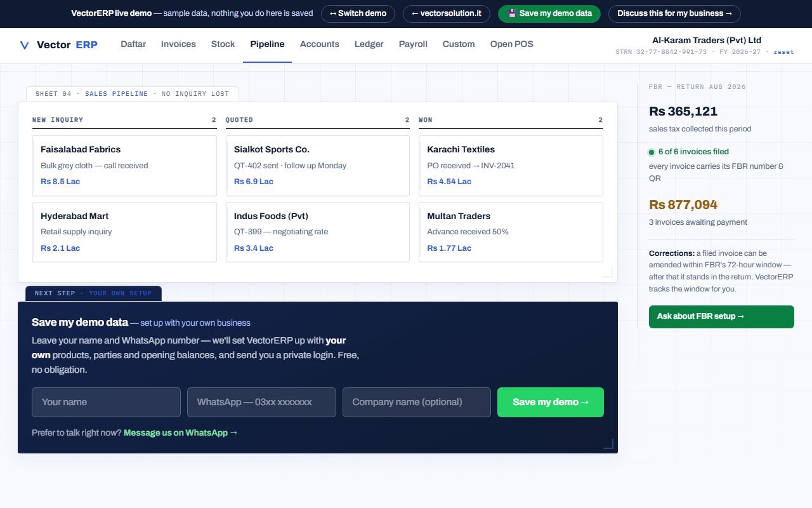Go back to vectorsolution.it
812x508 pixels.
447,13
